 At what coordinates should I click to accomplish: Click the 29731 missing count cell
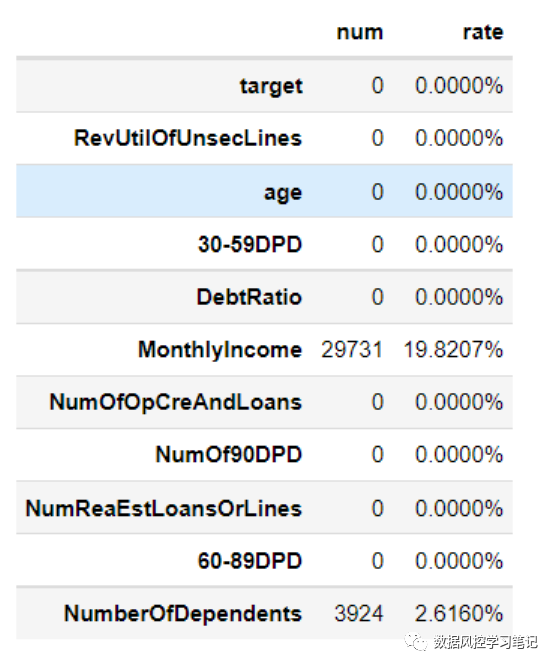(352, 350)
